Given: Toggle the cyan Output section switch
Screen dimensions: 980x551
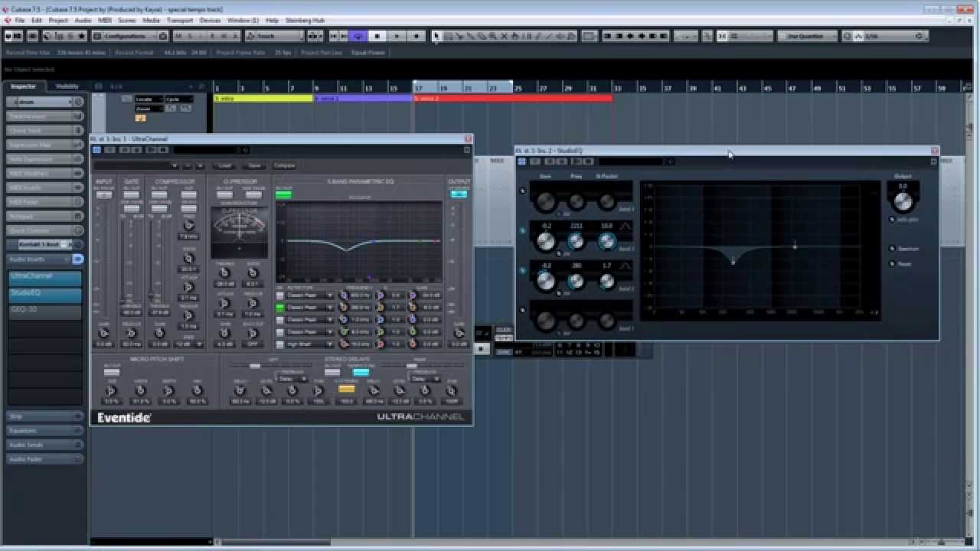Looking at the screenshot, I should pos(459,194).
